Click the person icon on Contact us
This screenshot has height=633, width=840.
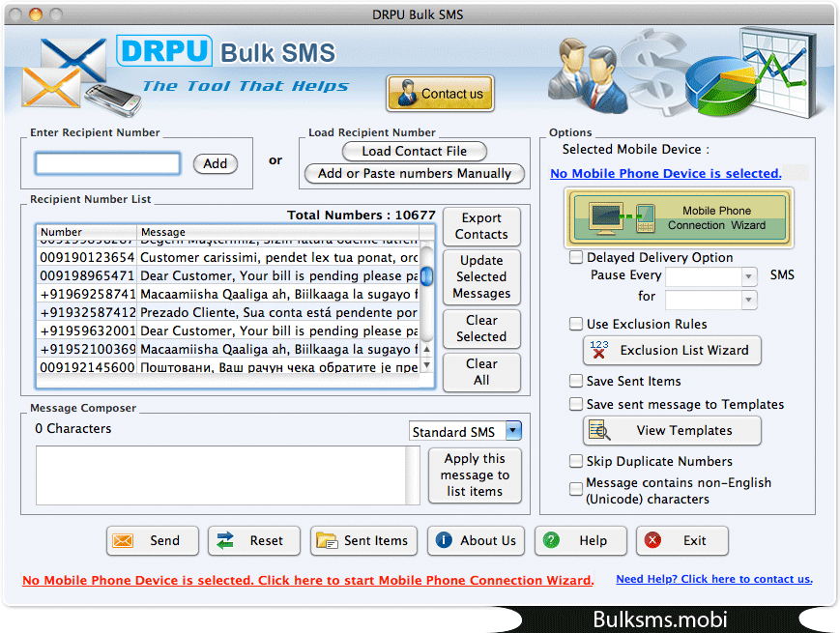click(x=407, y=93)
